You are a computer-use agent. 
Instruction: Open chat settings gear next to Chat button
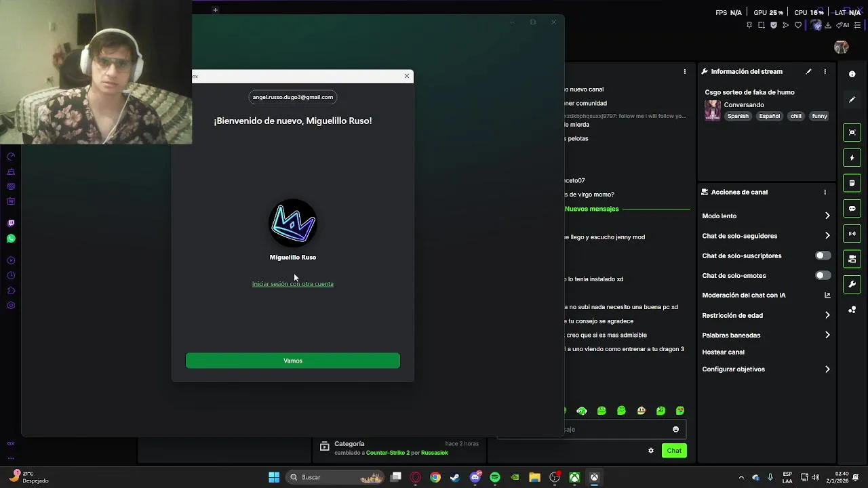click(x=651, y=451)
